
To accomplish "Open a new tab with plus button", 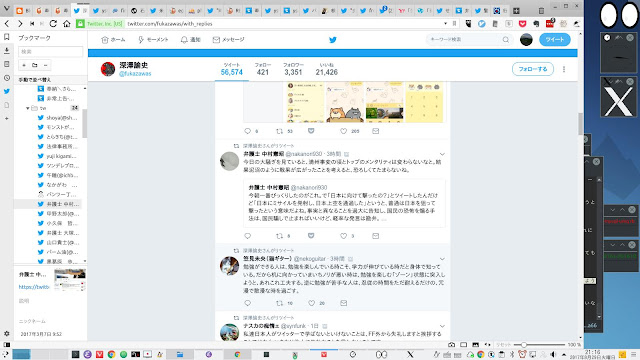I will pos(516,11).
